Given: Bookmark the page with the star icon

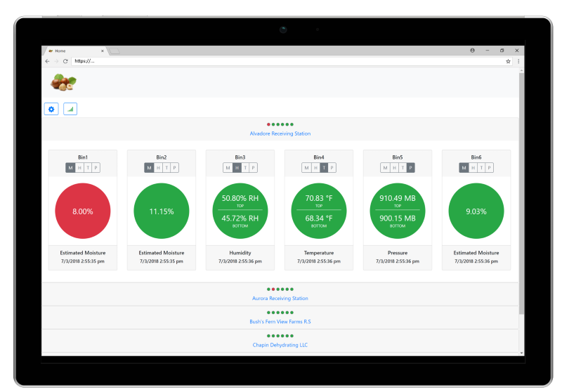Looking at the screenshot, I should click(x=508, y=61).
